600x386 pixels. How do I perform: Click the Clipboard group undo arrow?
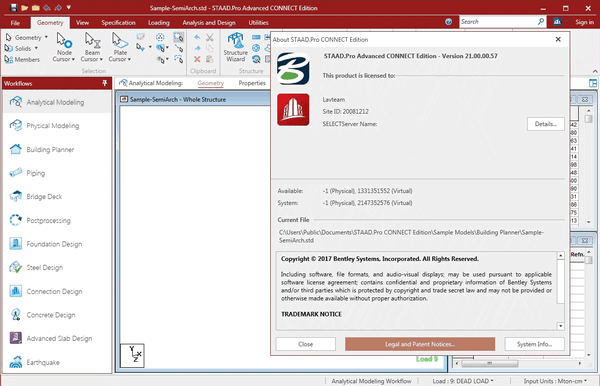(x=197, y=37)
